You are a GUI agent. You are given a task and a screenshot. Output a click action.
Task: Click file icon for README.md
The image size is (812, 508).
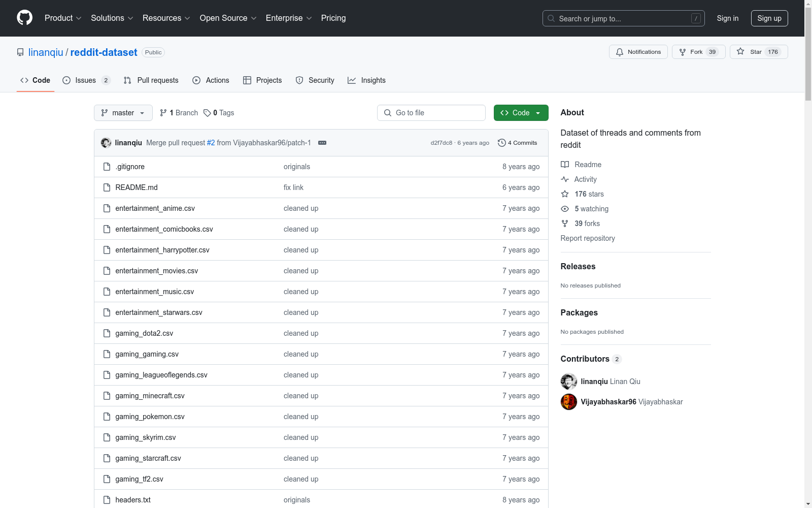point(107,187)
